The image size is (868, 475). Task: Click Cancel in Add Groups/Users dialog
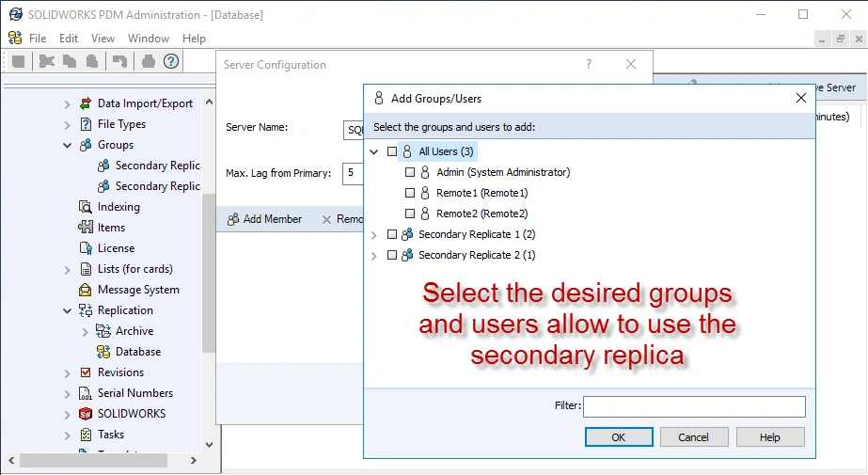tap(694, 437)
